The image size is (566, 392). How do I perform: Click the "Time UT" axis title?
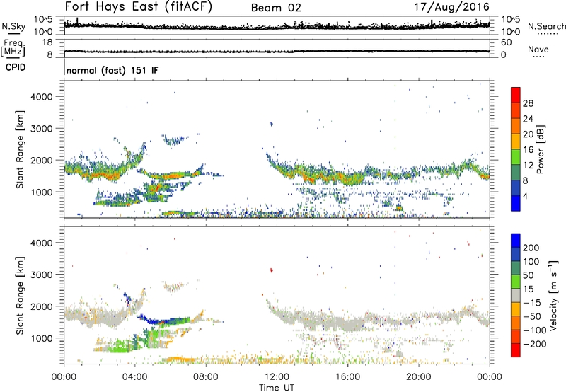click(x=277, y=388)
